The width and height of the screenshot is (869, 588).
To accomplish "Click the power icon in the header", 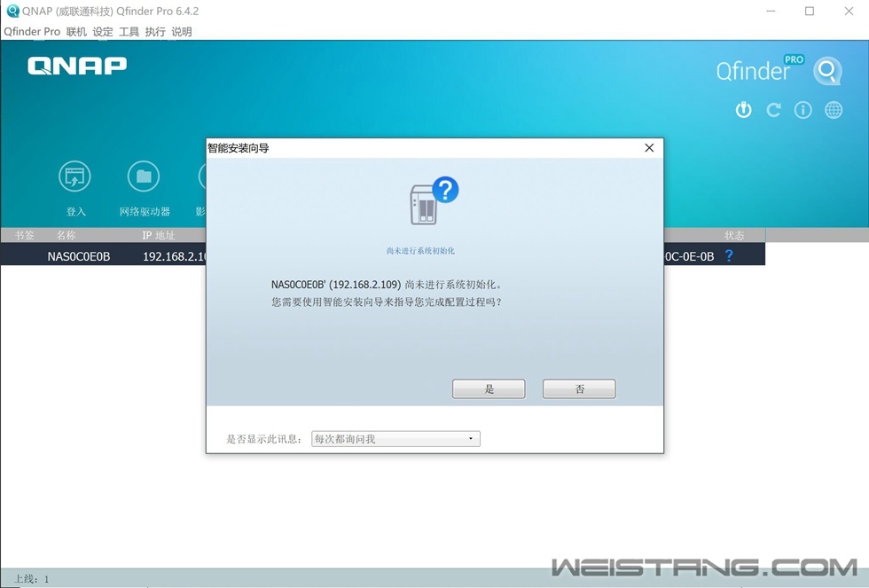I will (x=744, y=110).
